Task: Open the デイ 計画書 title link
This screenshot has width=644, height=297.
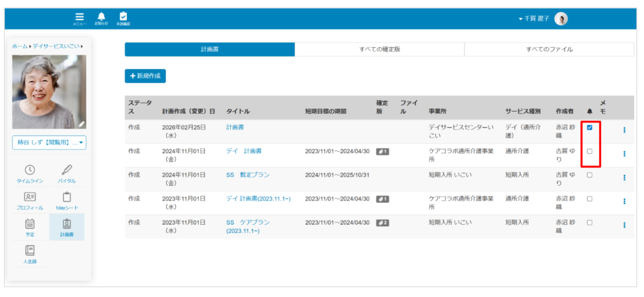Action: point(244,151)
